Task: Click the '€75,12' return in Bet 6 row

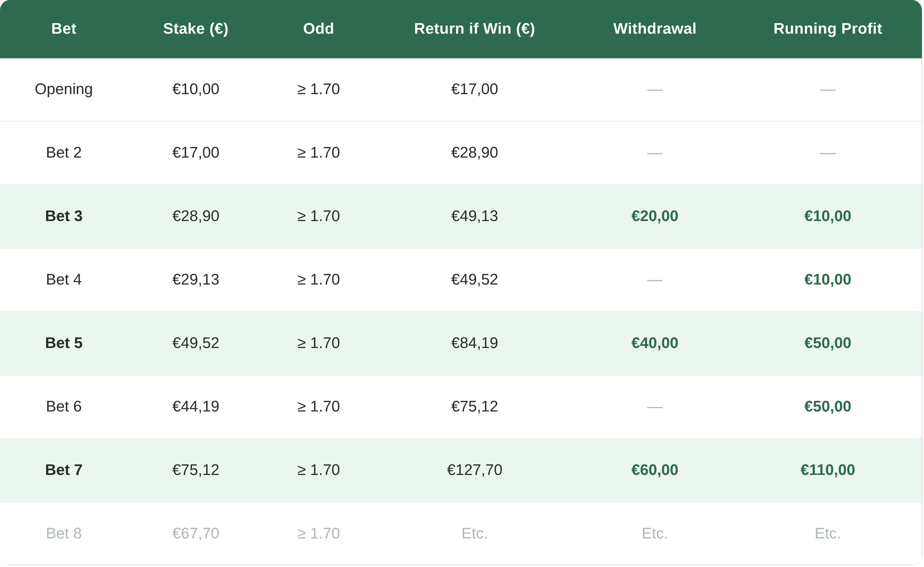Action: (x=475, y=406)
